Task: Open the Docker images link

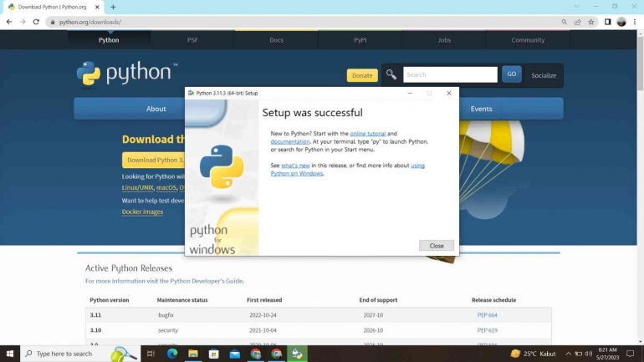Action: coord(142,212)
